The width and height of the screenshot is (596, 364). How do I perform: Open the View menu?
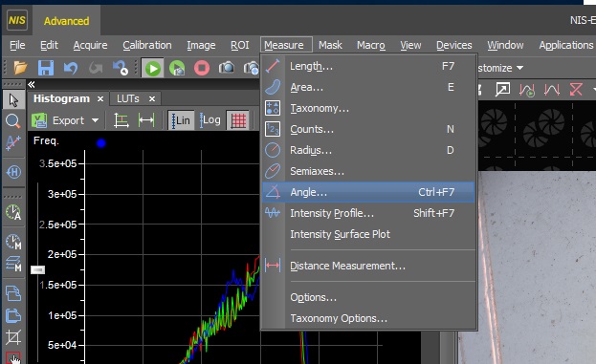tap(410, 45)
